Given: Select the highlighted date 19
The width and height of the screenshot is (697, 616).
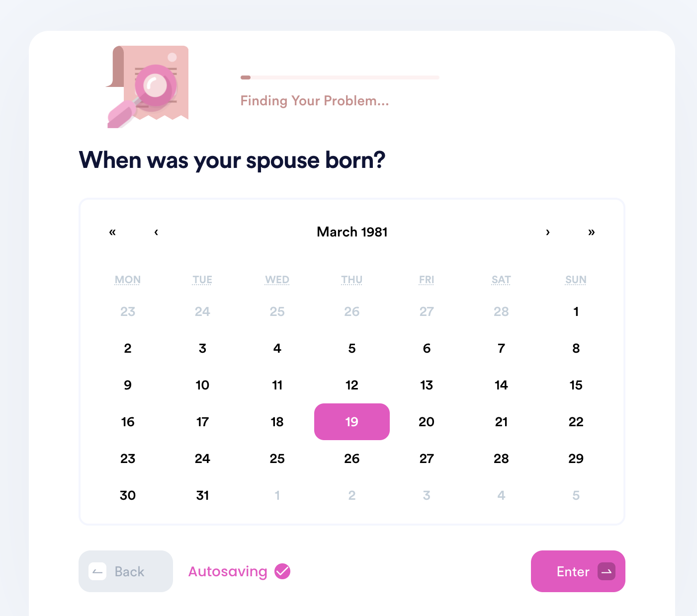Looking at the screenshot, I should [352, 422].
